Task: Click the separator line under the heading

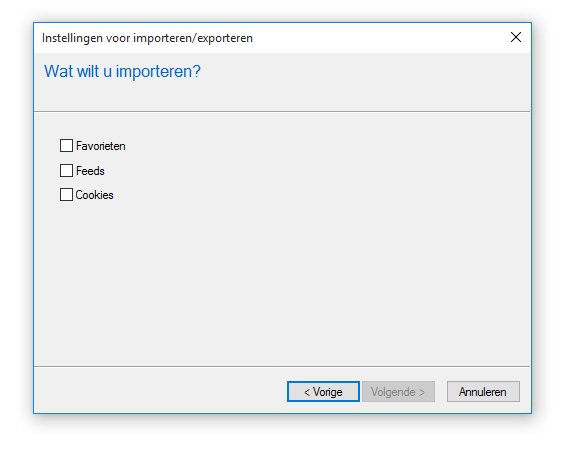Action: tap(282, 112)
